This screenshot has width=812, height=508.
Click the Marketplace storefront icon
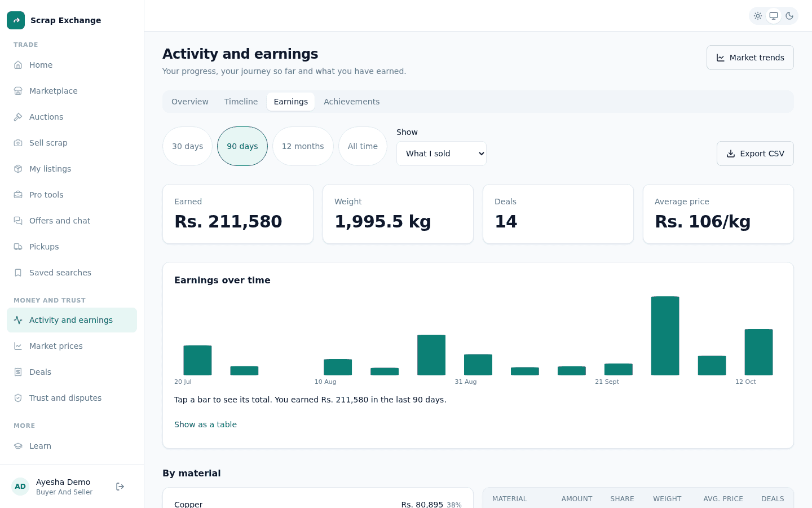point(18,91)
